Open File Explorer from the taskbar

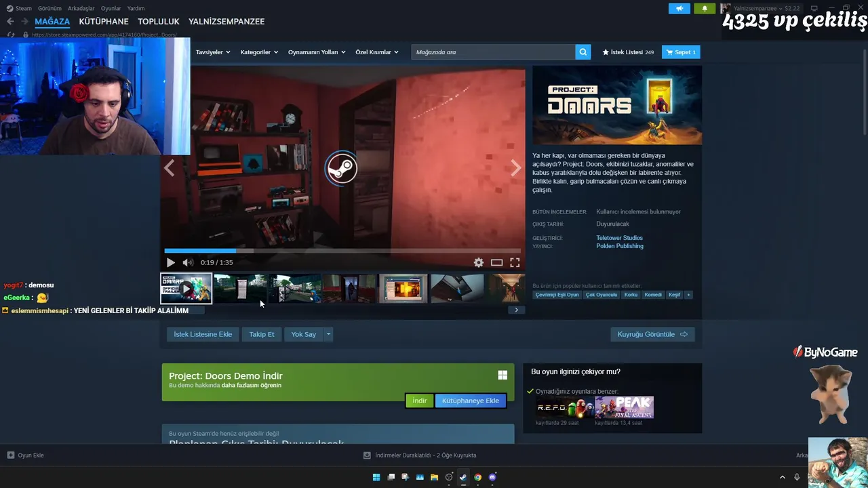(434, 477)
